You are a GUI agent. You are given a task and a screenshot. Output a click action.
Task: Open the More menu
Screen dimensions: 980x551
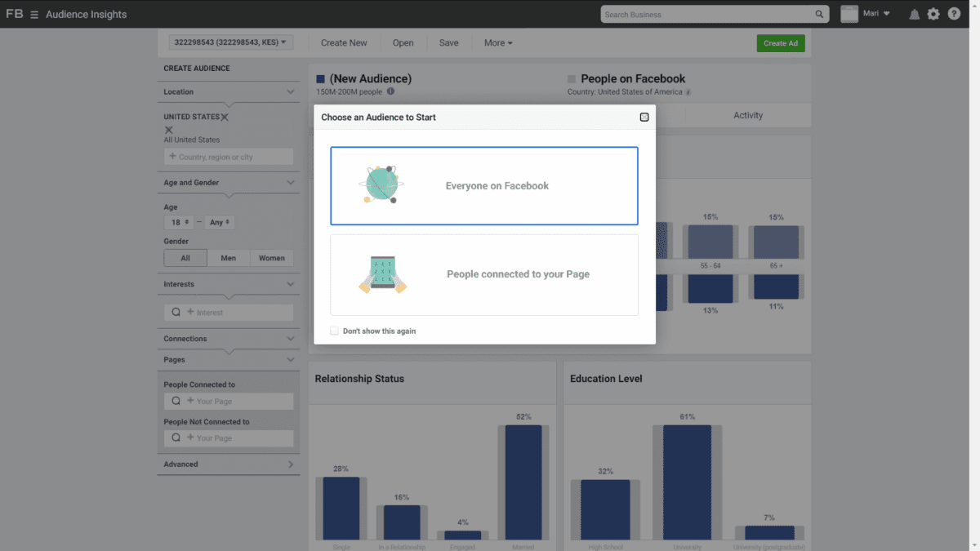(x=498, y=43)
